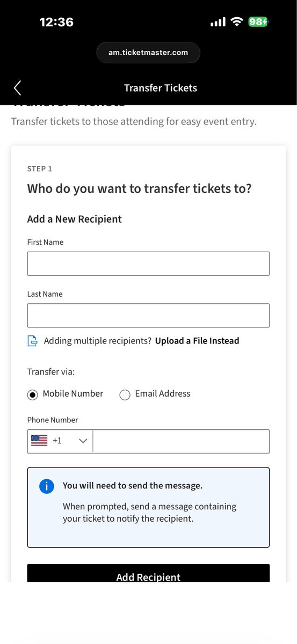This screenshot has width=297, height=644.
Task: Select Email Address transfer option
Action: (x=125, y=394)
